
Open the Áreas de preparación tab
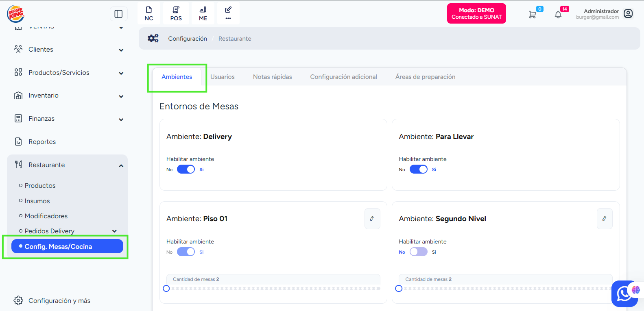point(425,77)
